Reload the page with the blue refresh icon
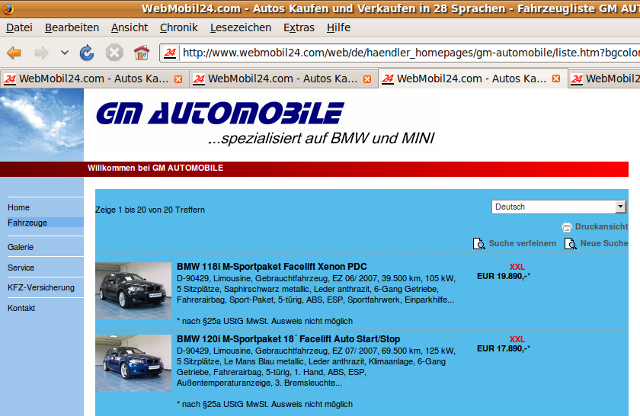640x416 pixels. click(x=87, y=53)
